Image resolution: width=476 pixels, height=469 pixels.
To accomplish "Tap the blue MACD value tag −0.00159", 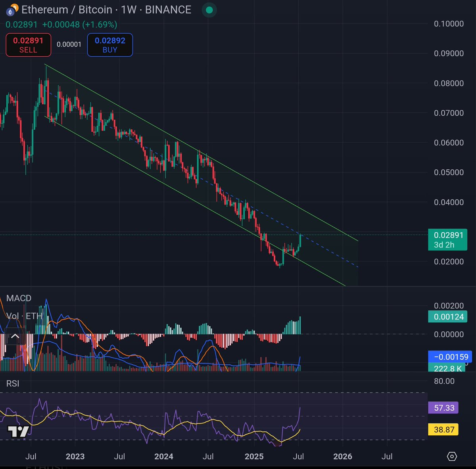I will (x=451, y=356).
